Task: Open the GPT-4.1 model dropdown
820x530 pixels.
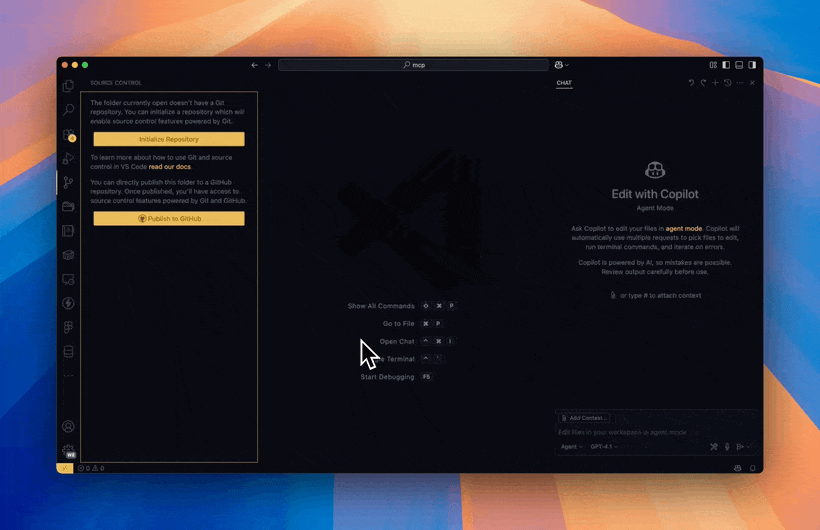Action: tap(604, 447)
